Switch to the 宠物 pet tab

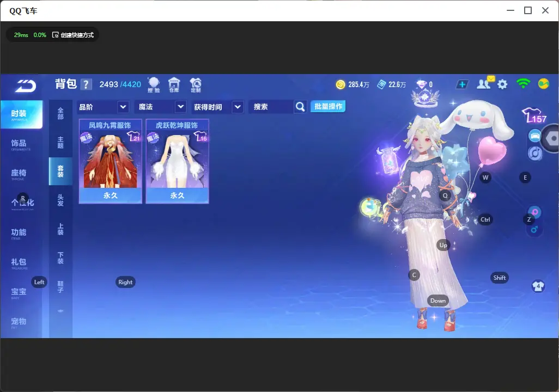click(20, 322)
